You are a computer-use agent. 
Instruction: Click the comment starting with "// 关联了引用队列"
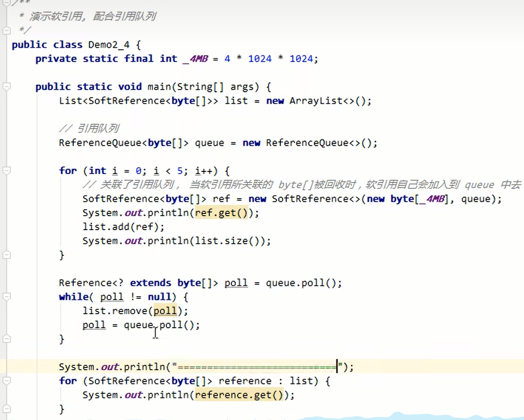click(302, 185)
